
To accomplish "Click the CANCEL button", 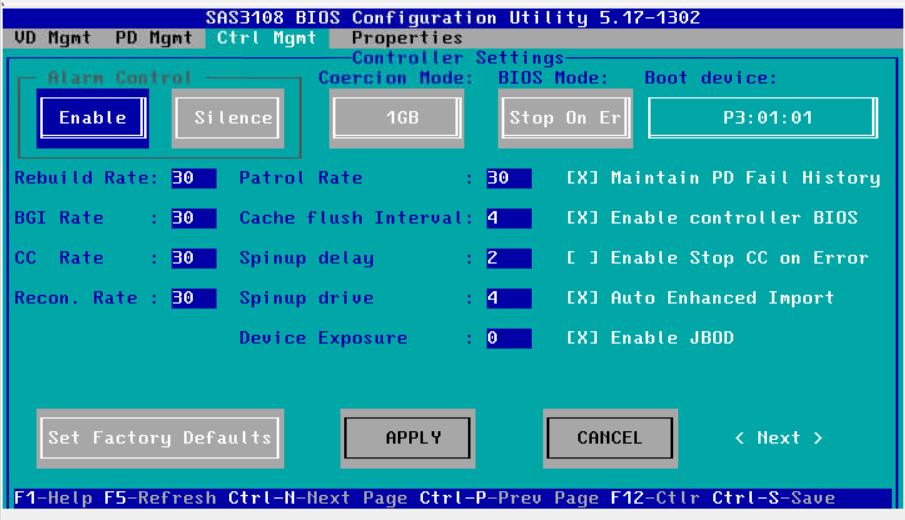I will coord(610,438).
